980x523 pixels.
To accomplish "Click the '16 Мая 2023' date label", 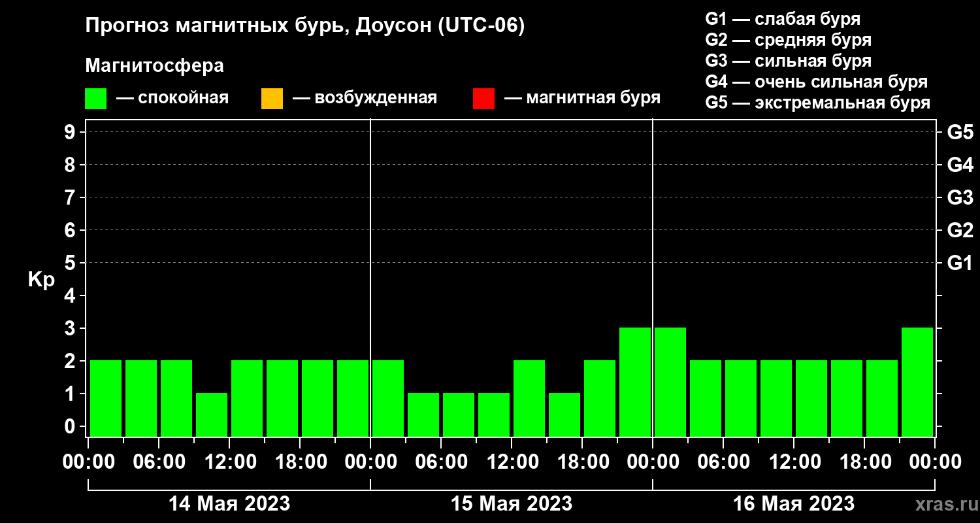I will [x=794, y=503].
